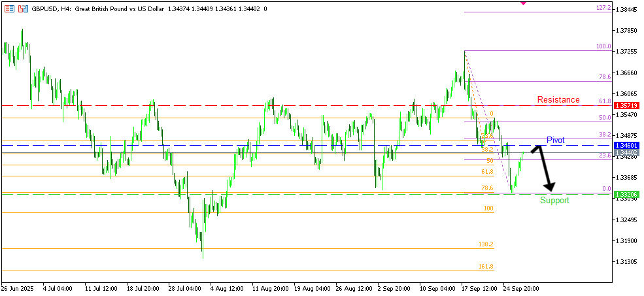Viewport: 644px width, 296px height.
Task: Select the blue Pivot text label
Action: pyautogui.click(x=556, y=140)
